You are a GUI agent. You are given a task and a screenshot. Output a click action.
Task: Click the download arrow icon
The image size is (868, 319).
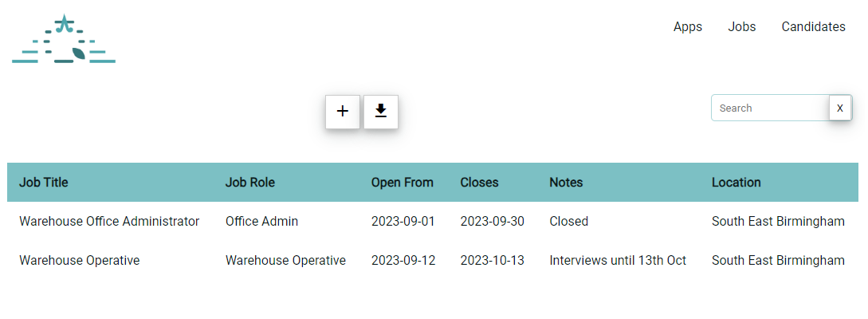pos(381,112)
